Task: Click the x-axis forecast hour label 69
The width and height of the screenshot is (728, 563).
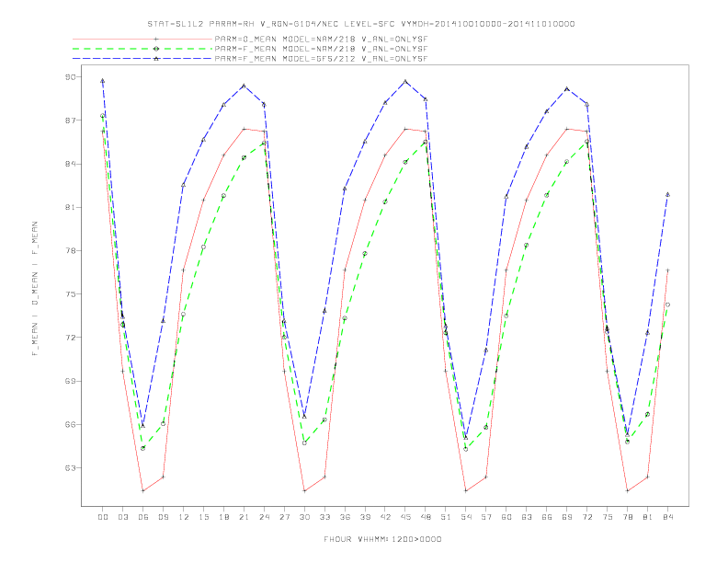Action: tap(567, 517)
